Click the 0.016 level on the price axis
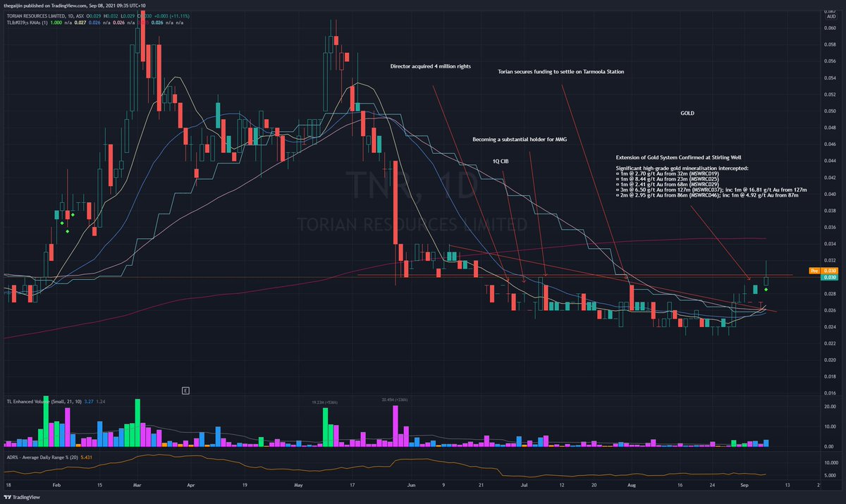Image resolution: width=846 pixels, height=504 pixels. click(x=828, y=393)
